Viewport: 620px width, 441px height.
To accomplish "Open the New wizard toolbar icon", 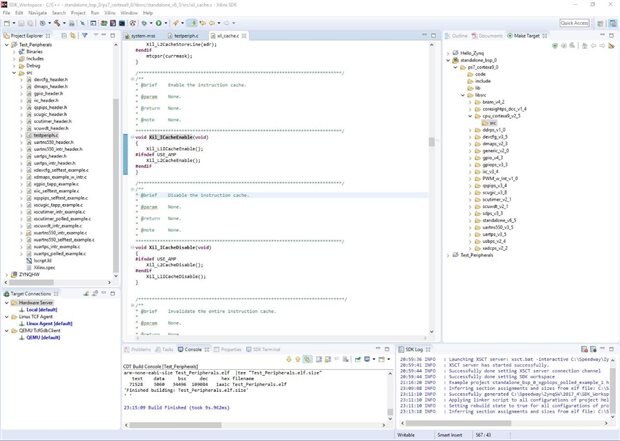I will (9, 21).
